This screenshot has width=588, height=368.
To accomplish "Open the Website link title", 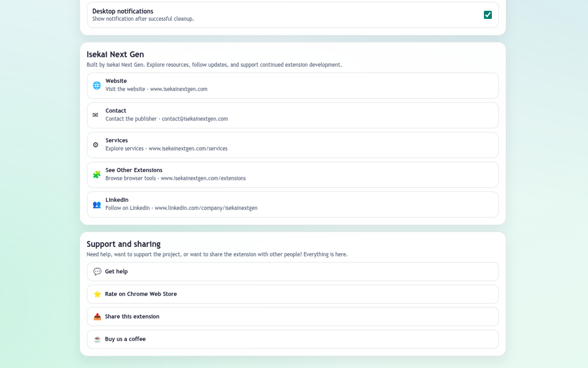I will 116,81.
